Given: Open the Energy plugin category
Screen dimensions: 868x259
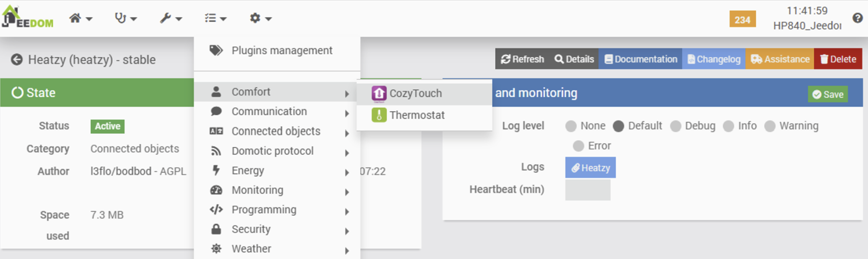Looking at the screenshot, I should click(x=248, y=171).
